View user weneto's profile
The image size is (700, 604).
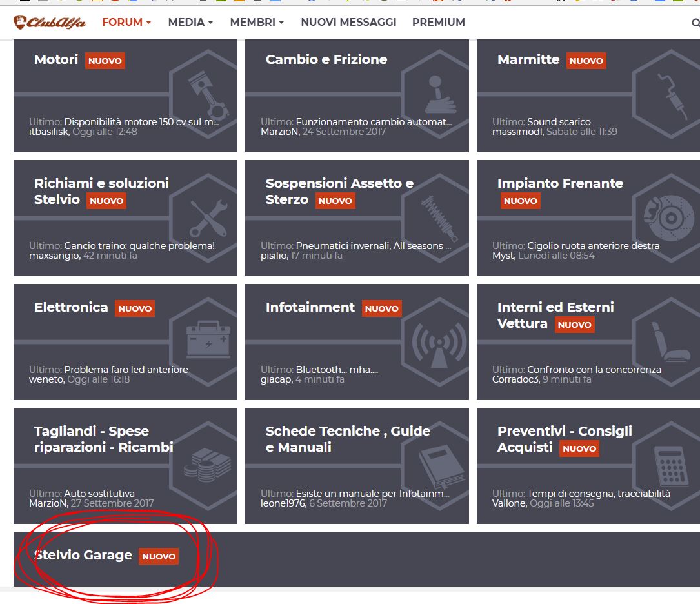(x=46, y=379)
